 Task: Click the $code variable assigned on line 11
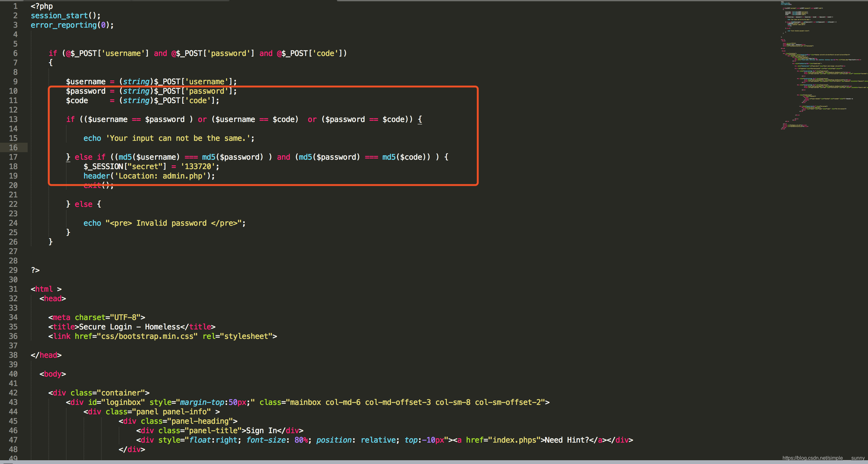[77, 101]
